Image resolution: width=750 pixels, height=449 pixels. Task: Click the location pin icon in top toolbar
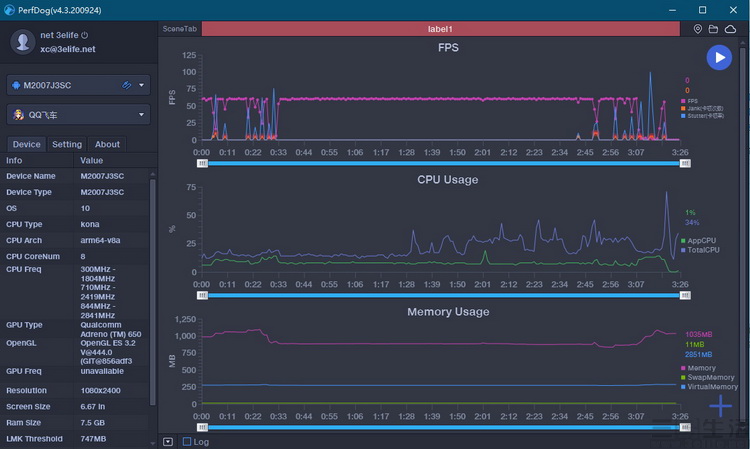click(x=698, y=29)
